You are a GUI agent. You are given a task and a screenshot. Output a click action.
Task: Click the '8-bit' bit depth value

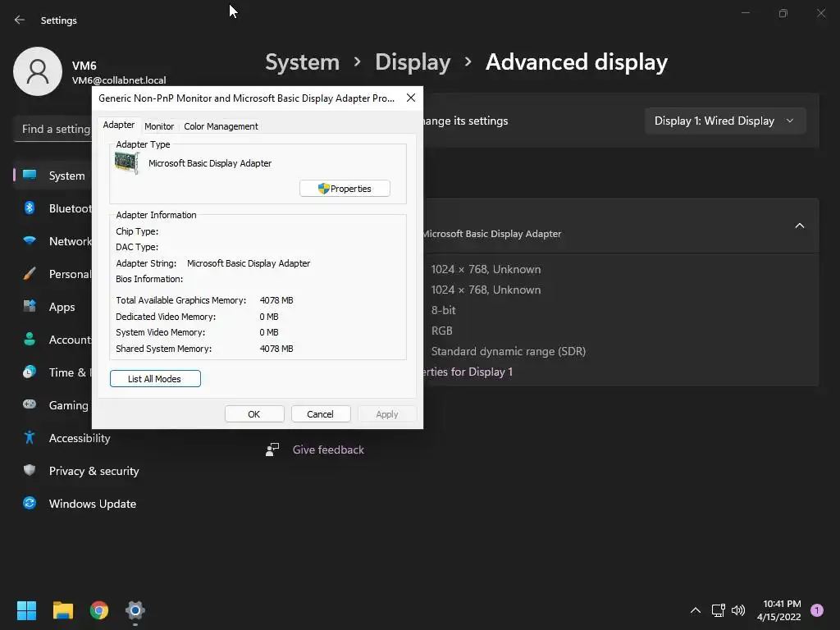click(x=443, y=310)
